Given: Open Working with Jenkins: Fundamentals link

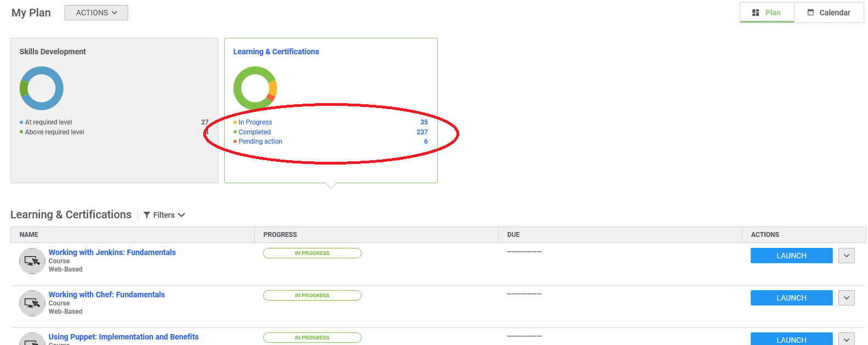Looking at the screenshot, I should click(x=112, y=252).
